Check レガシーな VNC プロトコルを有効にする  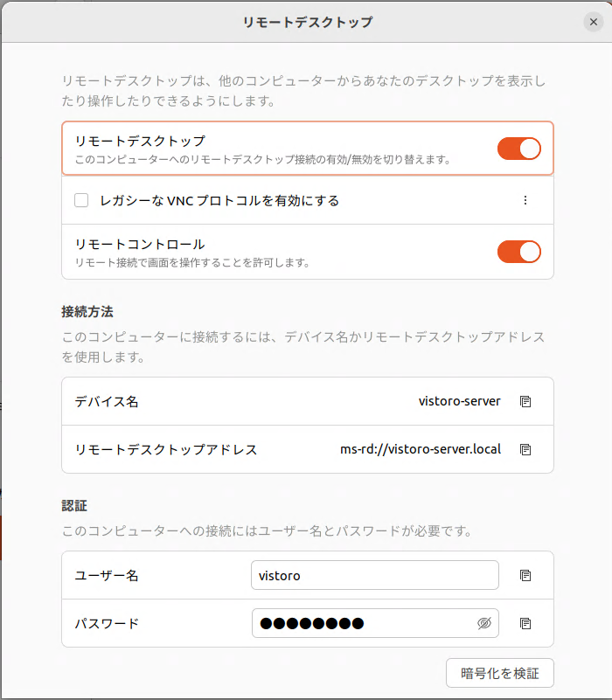[x=81, y=200]
